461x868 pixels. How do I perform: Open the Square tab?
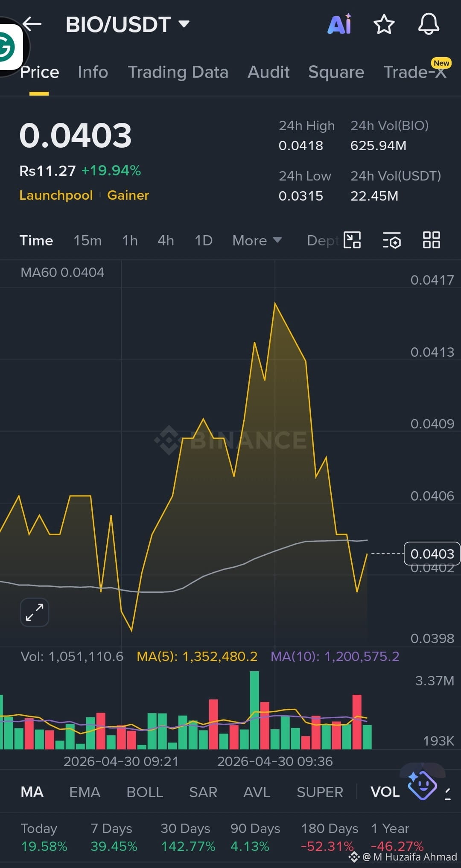pyautogui.click(x=336, y=72)
